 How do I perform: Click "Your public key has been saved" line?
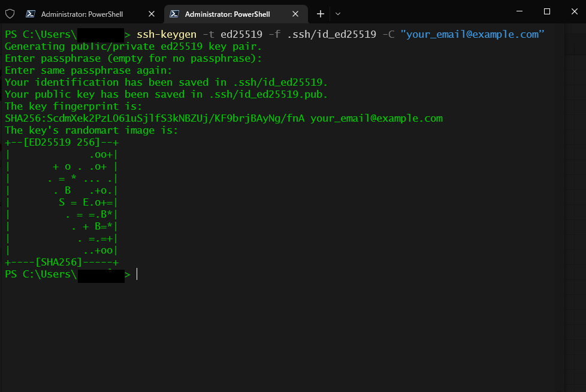(166, 94)
